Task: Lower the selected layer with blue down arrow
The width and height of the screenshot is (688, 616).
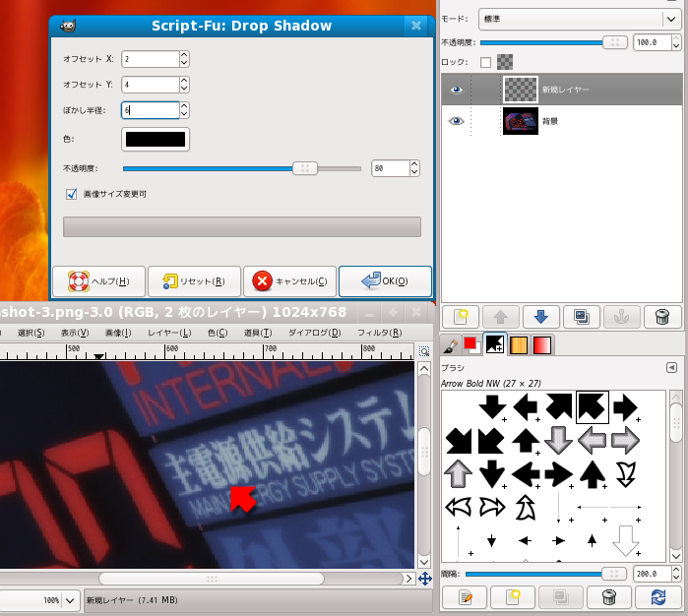Action: (x=541, y=317)
